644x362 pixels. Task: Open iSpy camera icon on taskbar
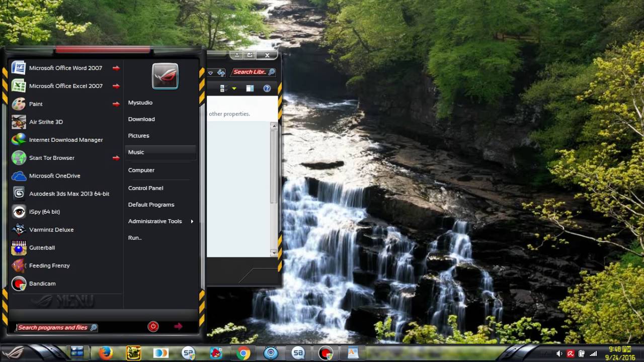tap(271, 353)
